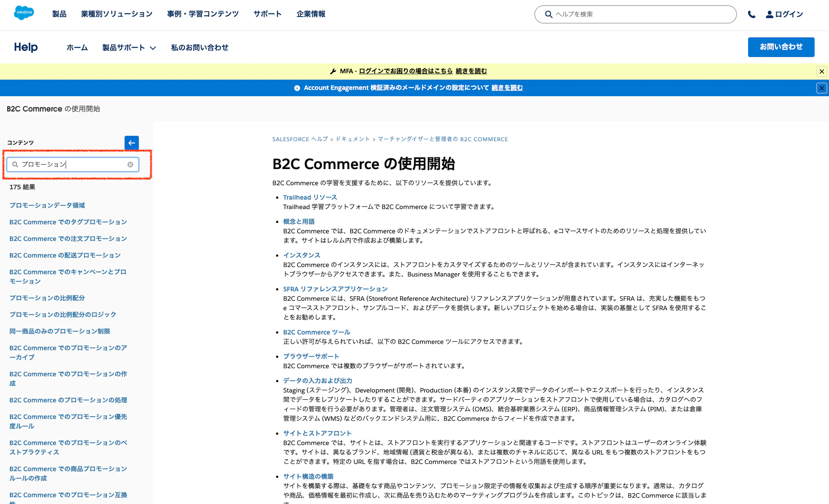Image resolution: width=829 pixels, height=504 pixels.
Task: Open B2C Commerce の配送プロモーション result
Action: (65, 255)
